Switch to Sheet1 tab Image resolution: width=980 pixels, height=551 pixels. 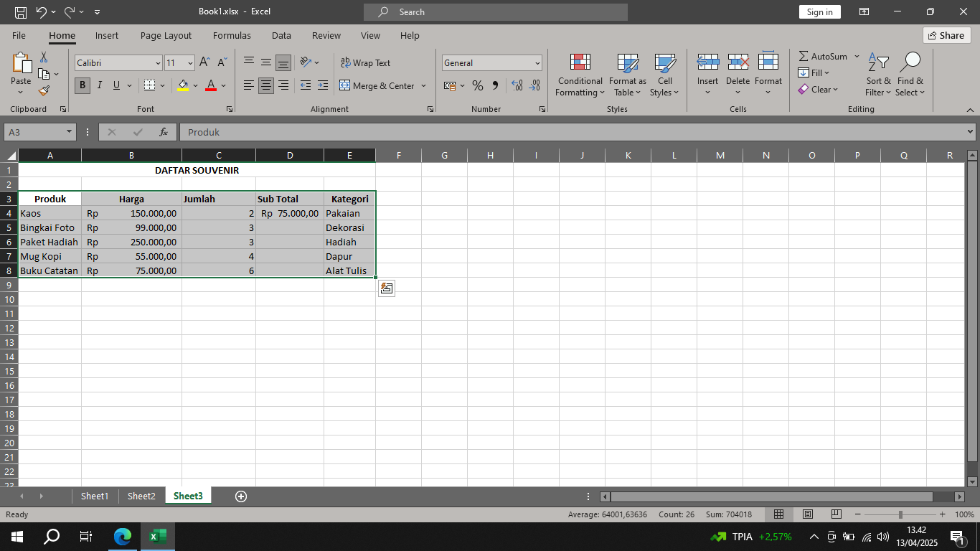[x=94, y=496]
